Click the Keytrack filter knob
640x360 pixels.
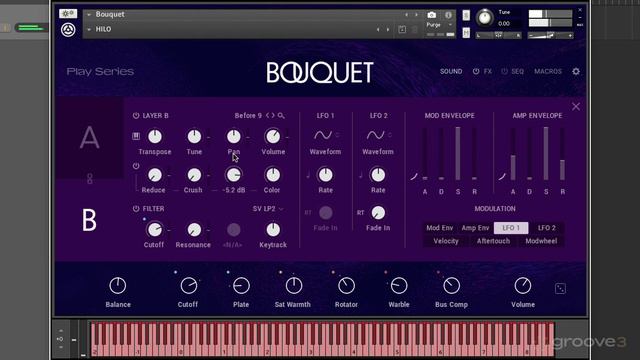coord(273,230)
